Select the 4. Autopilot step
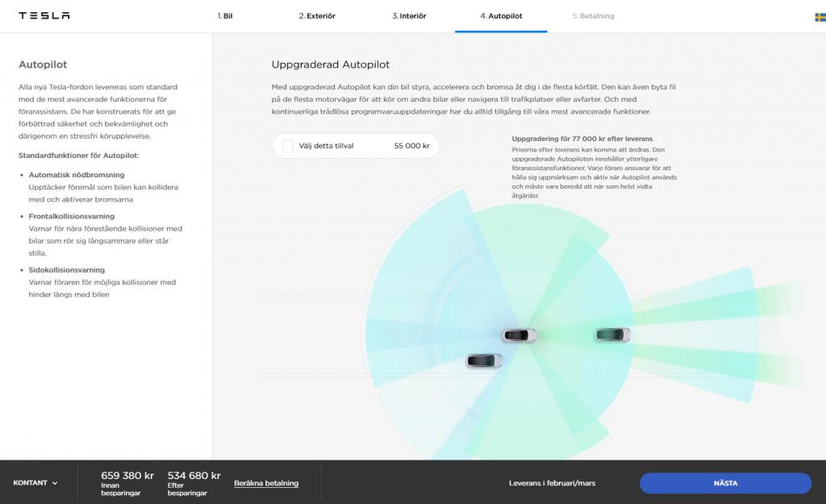 501,16
